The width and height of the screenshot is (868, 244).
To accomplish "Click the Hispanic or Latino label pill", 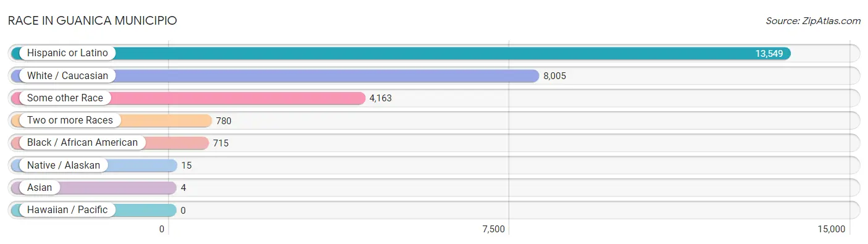I will pos(67,53).
